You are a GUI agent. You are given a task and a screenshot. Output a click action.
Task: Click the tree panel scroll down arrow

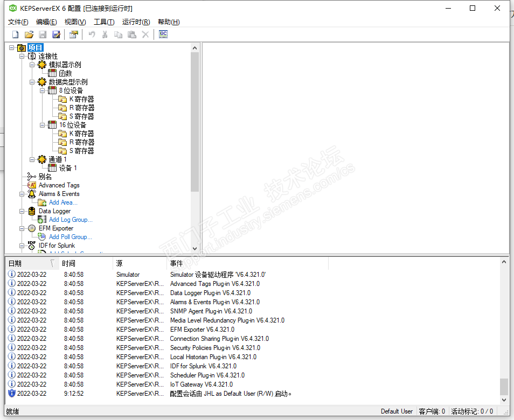195,249
